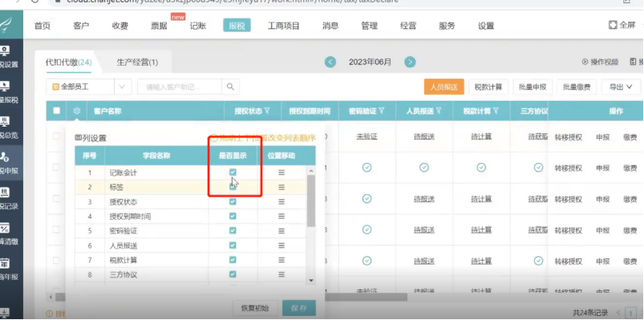Image resolution: width=644 pixels, height=320 pixels.
Task: Open the 量报税 sidebar icon
Action: point(5,87)
